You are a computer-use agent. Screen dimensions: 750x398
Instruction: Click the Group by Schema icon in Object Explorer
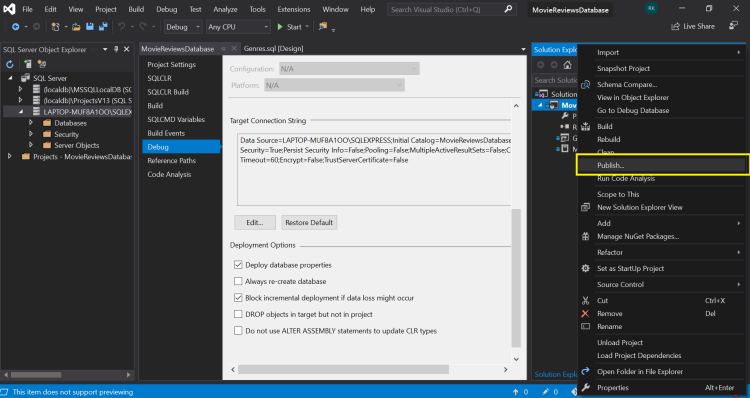(42, 64)
